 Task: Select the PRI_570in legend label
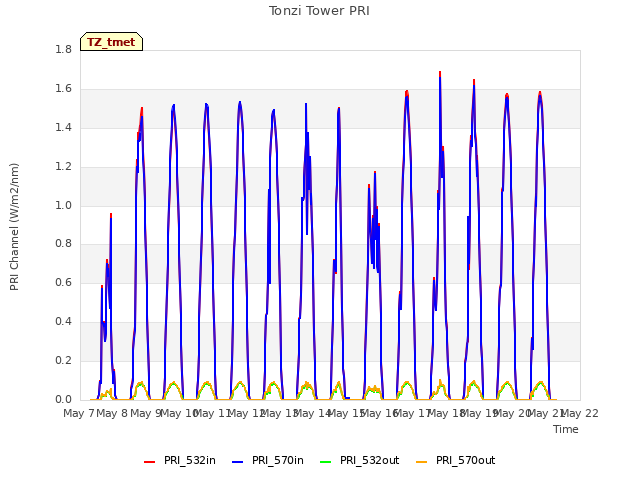pyautogui.click(x=278, y=460)
